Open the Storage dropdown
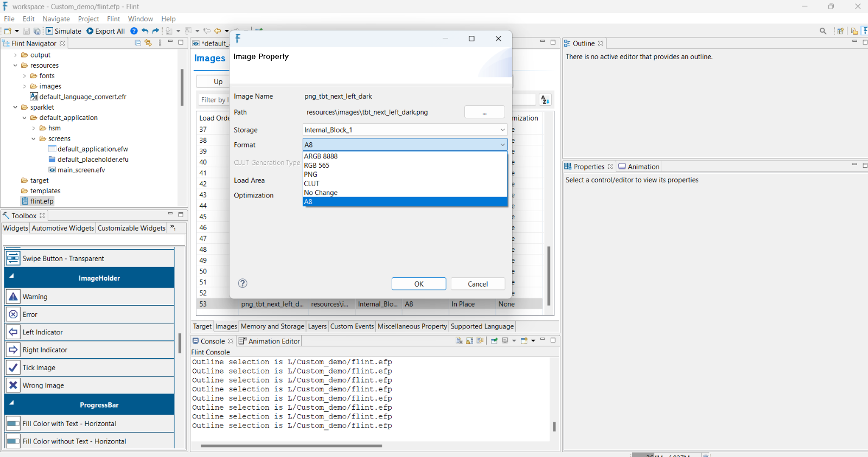The height and width of the screenshot is (457, 868). 502,130
